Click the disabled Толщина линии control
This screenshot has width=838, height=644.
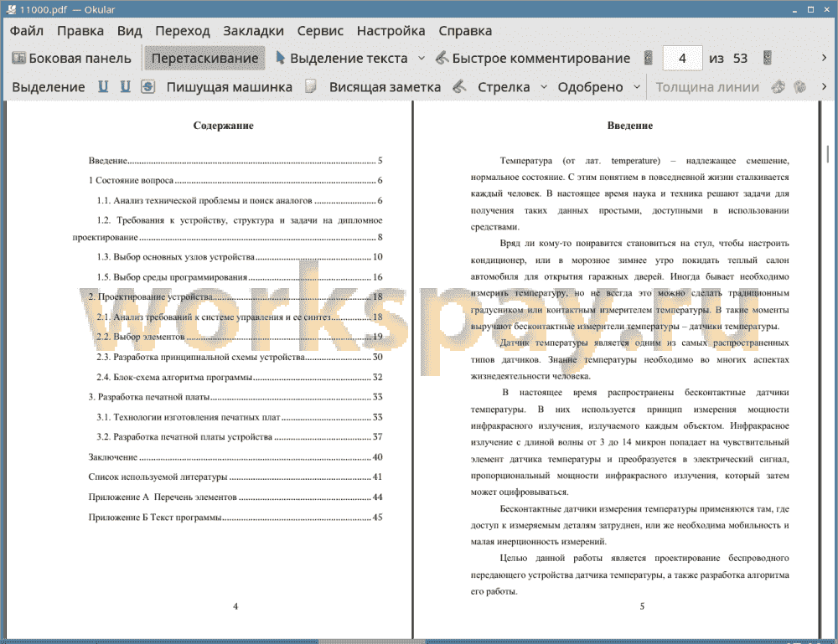(707, 87)
